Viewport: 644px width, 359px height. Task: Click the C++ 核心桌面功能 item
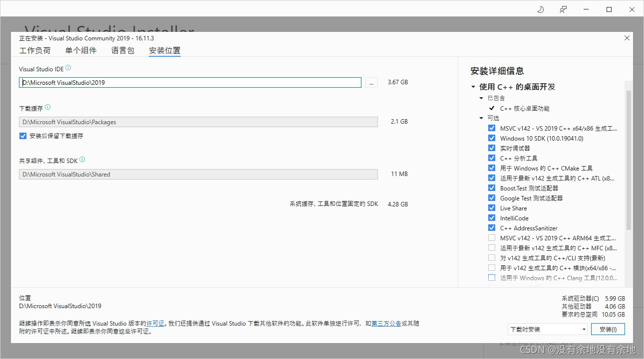(x=525, y=108)
